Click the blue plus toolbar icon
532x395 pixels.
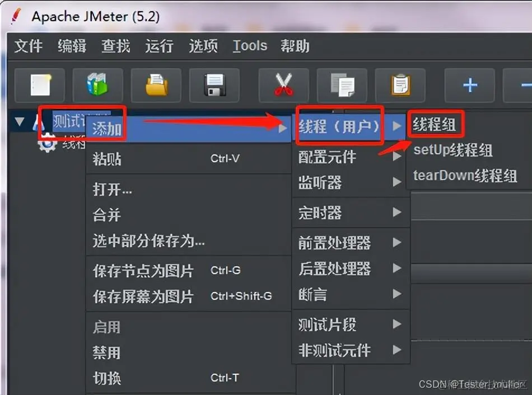(x=469, y=84)
